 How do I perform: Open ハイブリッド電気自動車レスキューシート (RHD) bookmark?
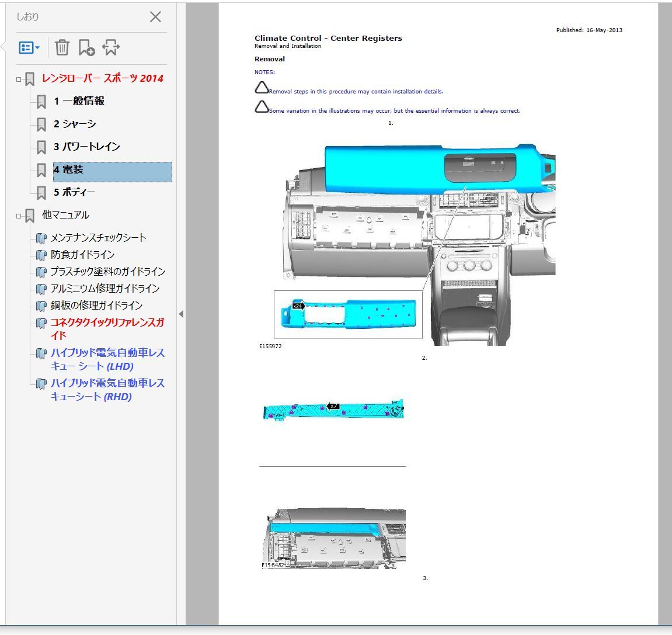coord(107,390)
